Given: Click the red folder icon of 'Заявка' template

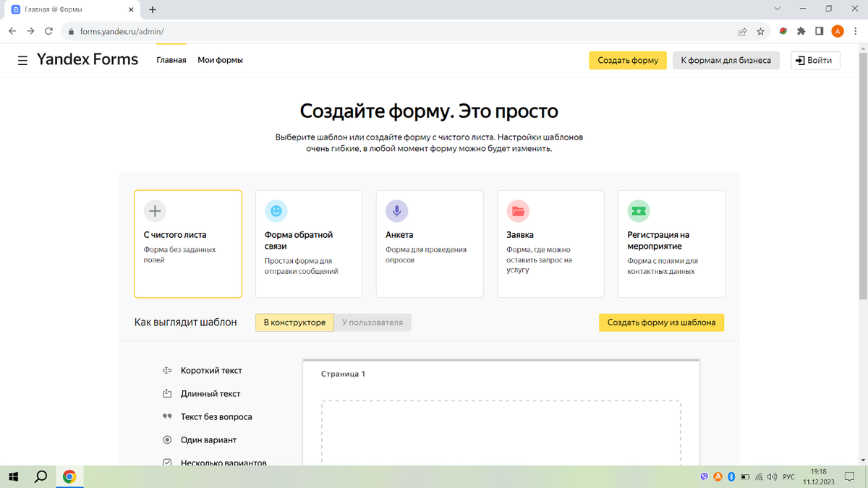Looking at the screenshot, I should [518, 211].
